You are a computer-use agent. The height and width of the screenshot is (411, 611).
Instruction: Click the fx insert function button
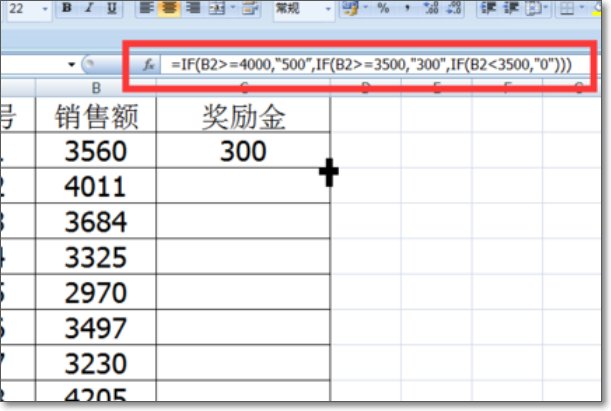pos(149,64)
